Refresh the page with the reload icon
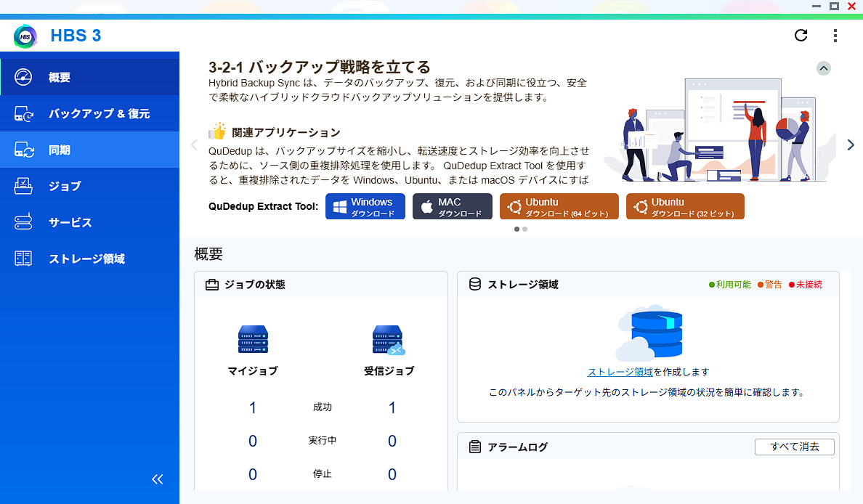The image size is (863, 504). tap(801, 36)
